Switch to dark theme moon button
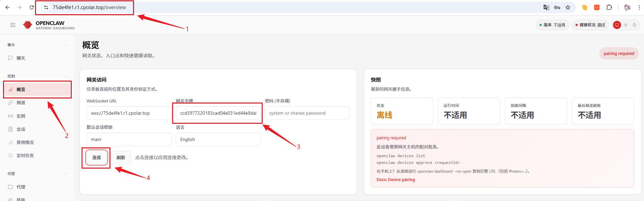The image size is (644, 201). 635,25
